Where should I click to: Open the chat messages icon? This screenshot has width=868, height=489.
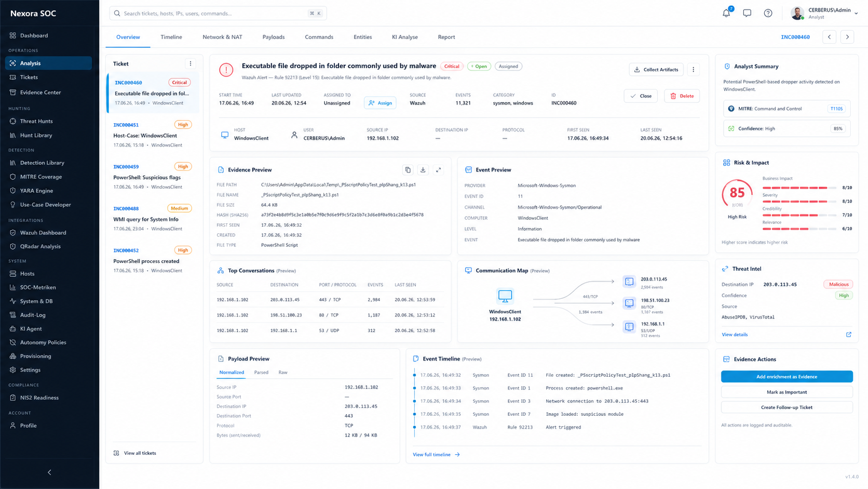747,13
